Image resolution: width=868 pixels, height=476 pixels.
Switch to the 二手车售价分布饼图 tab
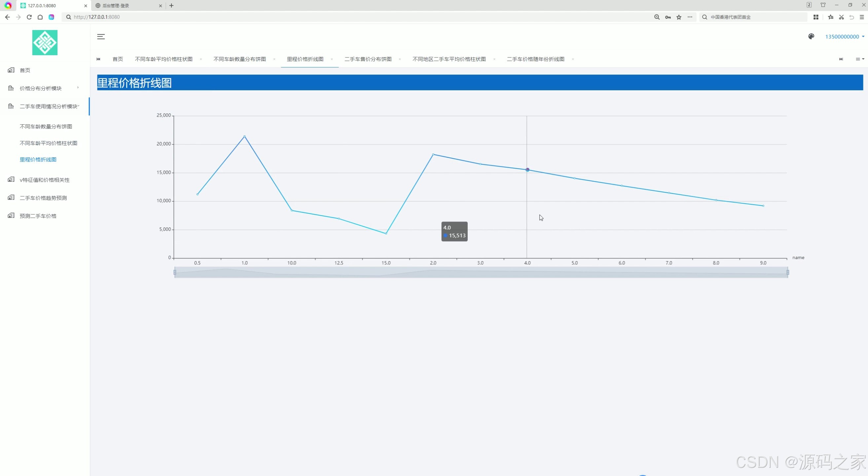368,59
